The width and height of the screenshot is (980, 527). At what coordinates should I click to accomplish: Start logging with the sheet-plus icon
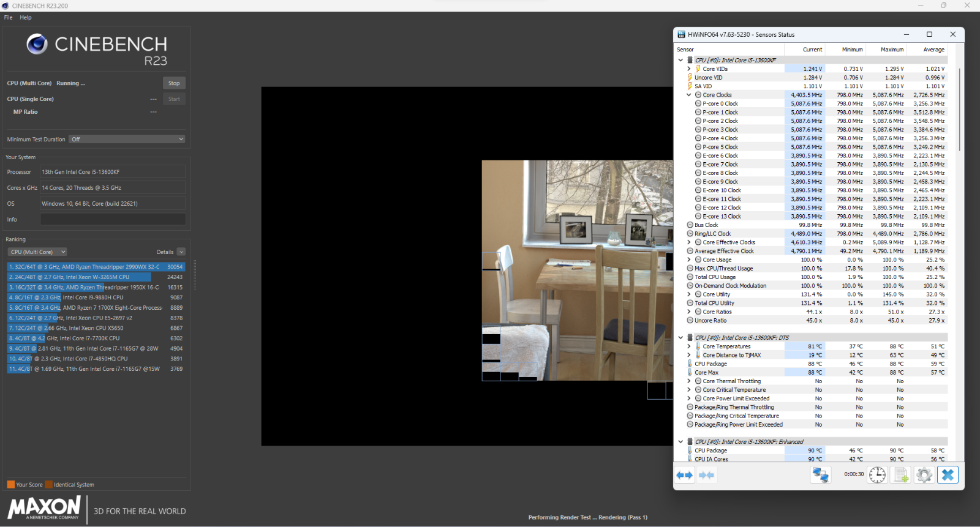(x=901, y=475)
